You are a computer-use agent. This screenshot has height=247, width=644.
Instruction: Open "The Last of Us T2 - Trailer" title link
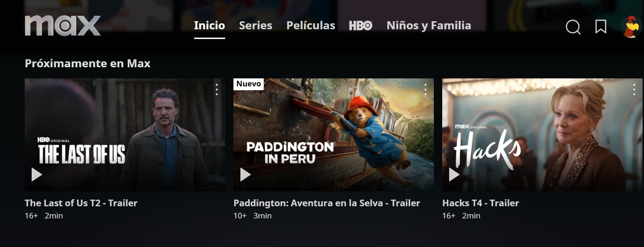click(81, 203)
